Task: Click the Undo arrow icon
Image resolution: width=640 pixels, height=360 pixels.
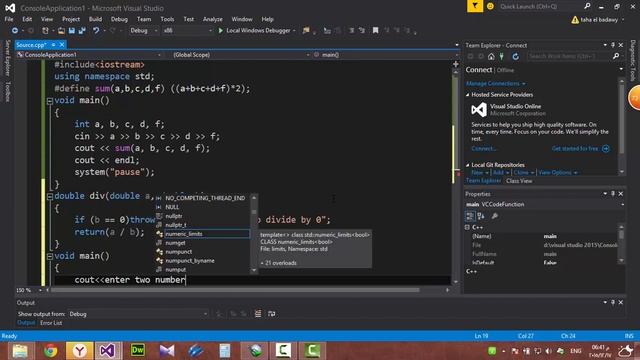Action: click(96, 31)
